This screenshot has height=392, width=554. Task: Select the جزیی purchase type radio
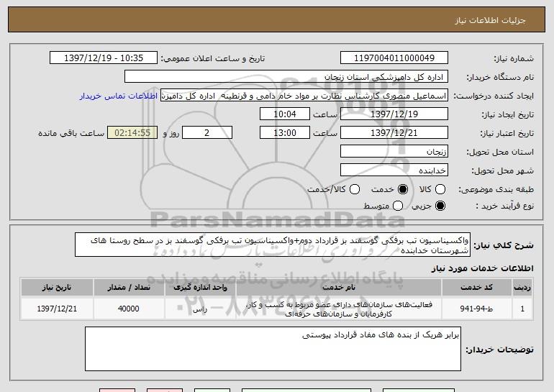[440, 206]
